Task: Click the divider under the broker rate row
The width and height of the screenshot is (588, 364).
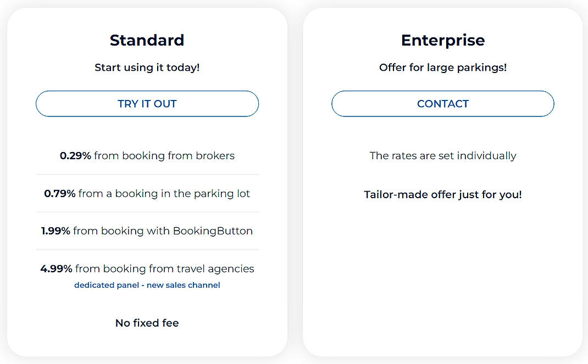Action: click(147, 174)
